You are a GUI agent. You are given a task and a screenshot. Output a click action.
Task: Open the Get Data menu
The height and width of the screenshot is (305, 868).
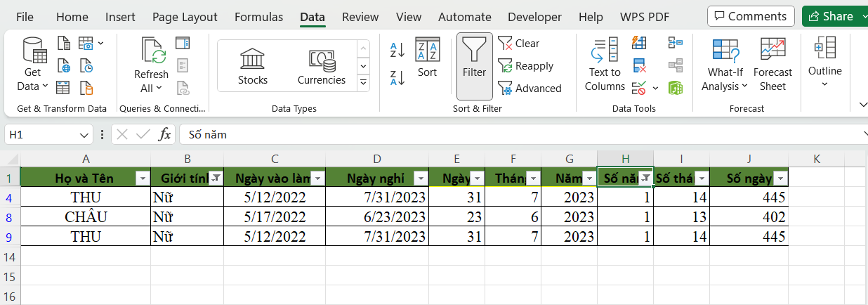(x=33, y=65)
